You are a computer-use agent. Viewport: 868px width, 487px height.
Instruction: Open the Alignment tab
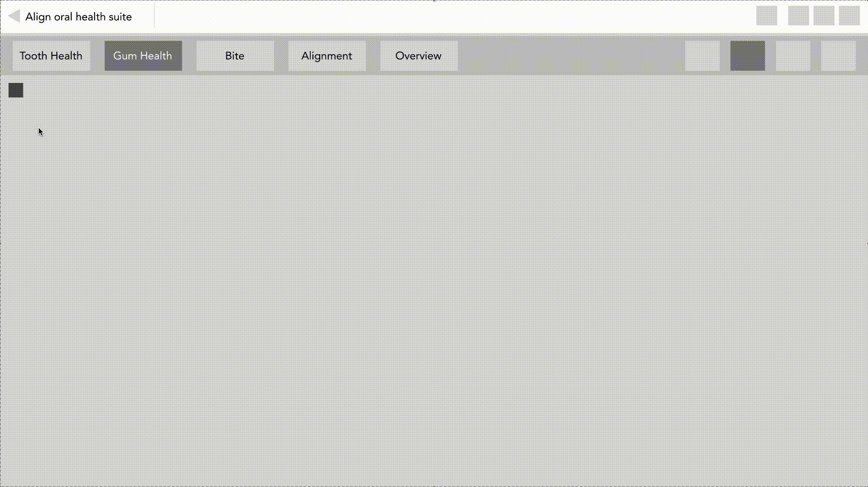[327, 56]
